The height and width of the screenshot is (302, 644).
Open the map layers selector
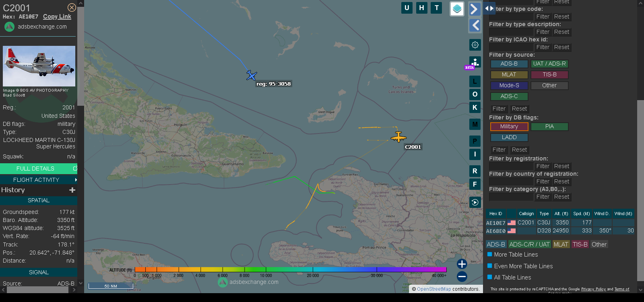[457, 9]
